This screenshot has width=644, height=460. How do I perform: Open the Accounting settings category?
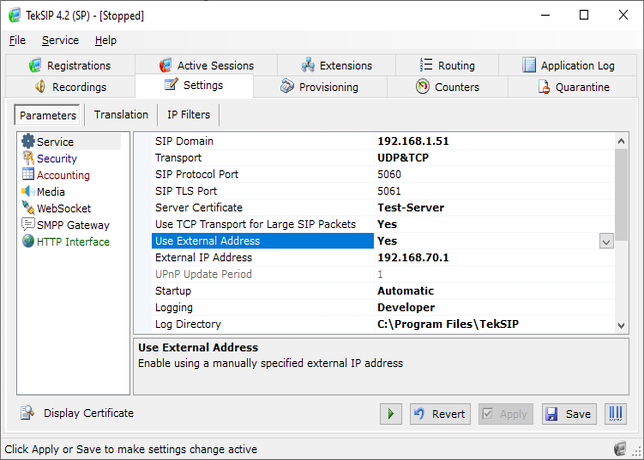point(62,175)
